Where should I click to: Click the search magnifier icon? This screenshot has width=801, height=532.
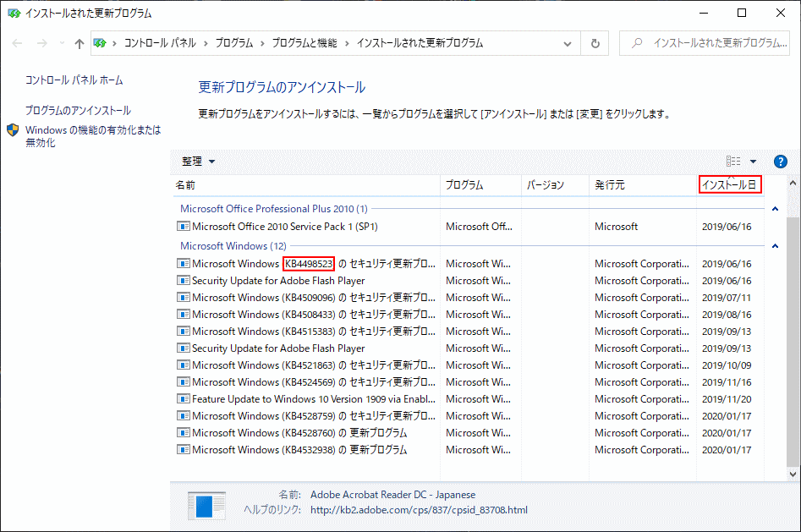click(x=637, y=43)
